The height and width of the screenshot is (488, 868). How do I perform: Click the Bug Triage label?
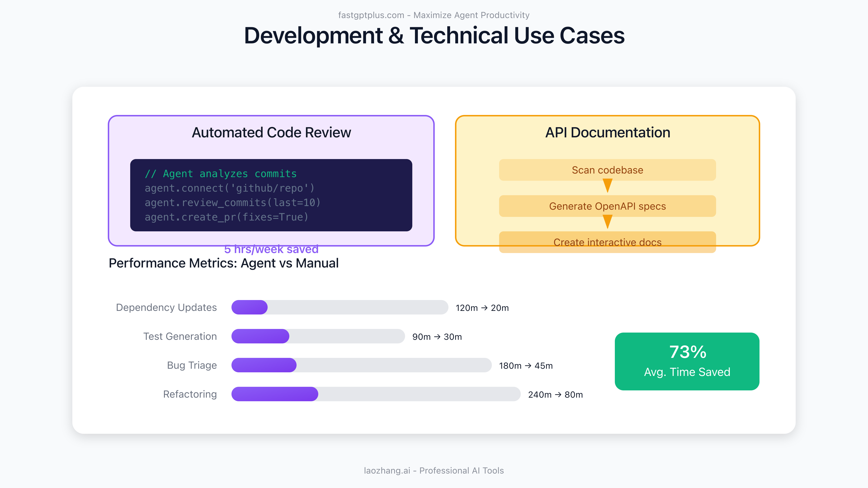(192, 365)
